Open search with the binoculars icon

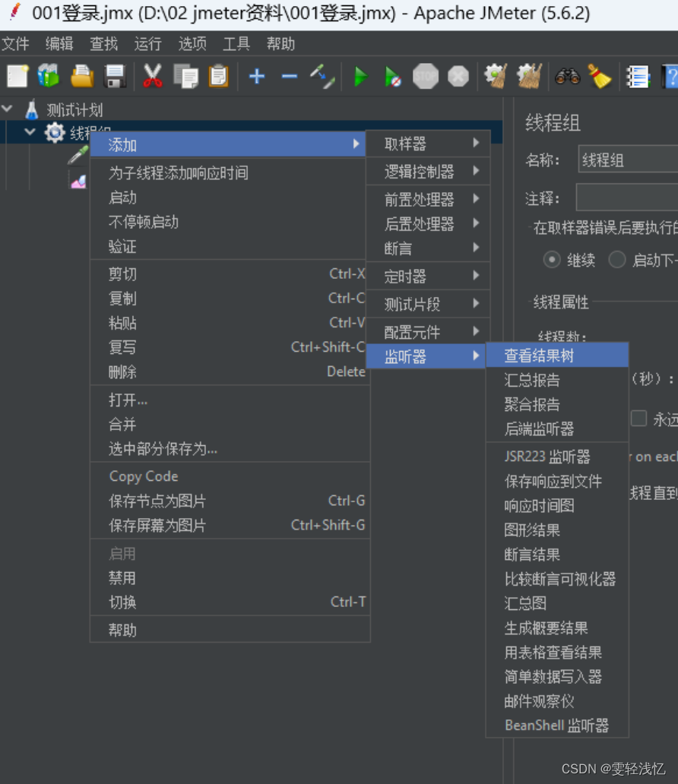point(566,76)
